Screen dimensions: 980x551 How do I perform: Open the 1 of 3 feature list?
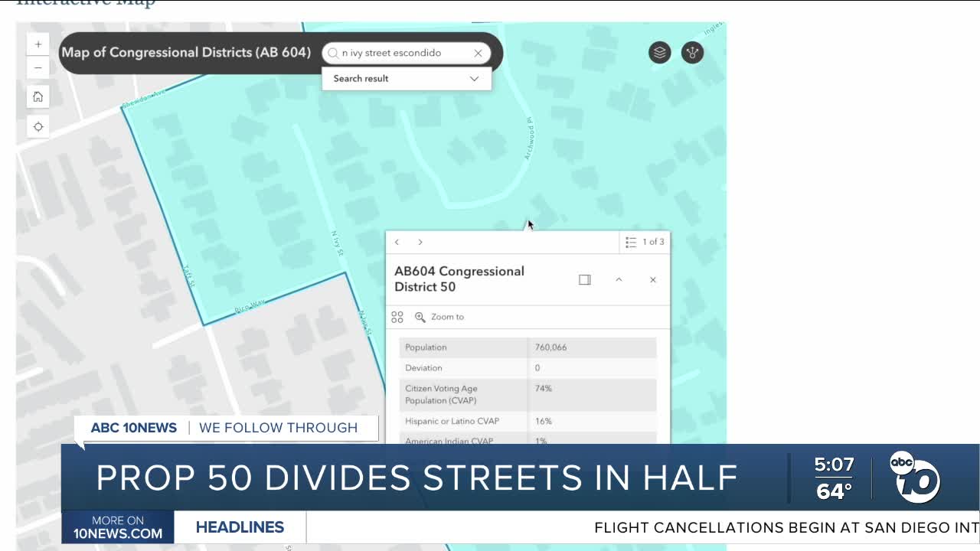644,242
